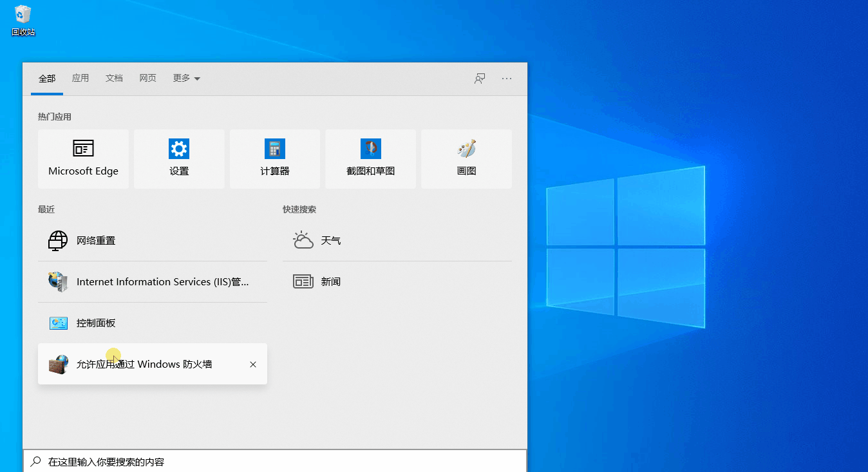Image resolution: width=868 pixels, height=472 pixels.
Task: Switch to the 应用 tab
Action: (80, 78)
